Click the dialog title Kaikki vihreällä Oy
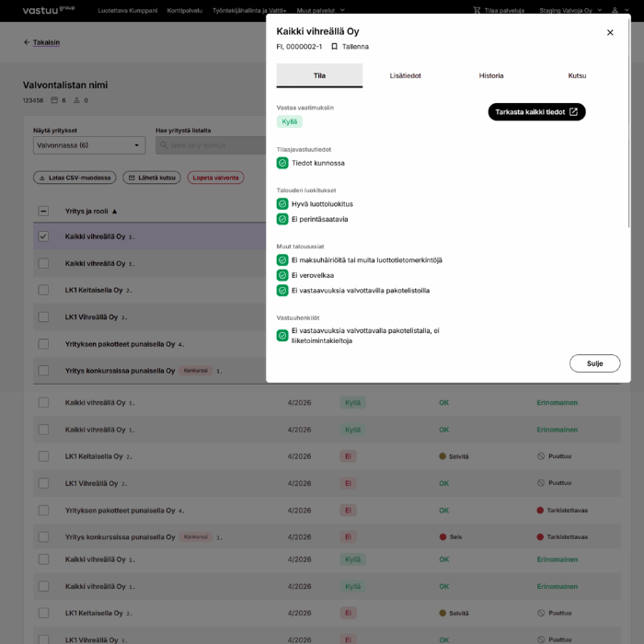Screen dimensions: 644x644 tap(318, 31)
